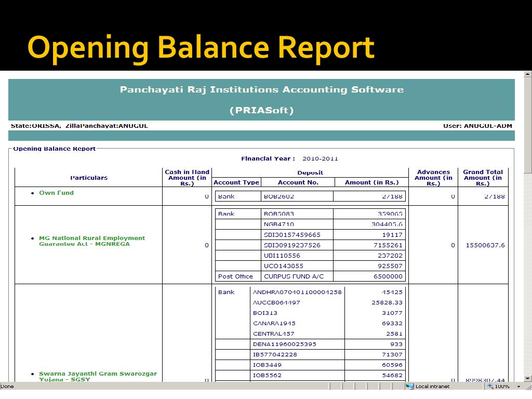Click the amount 6500000
The height and width of the screenshot is (399, 532).
(x=388, y=276)
